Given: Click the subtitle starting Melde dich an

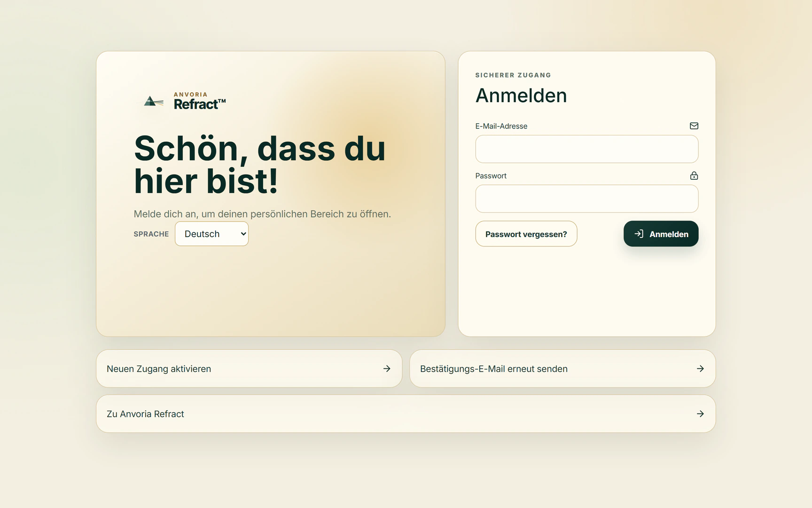Looking at the screenshot, I should tap(262, 214).
